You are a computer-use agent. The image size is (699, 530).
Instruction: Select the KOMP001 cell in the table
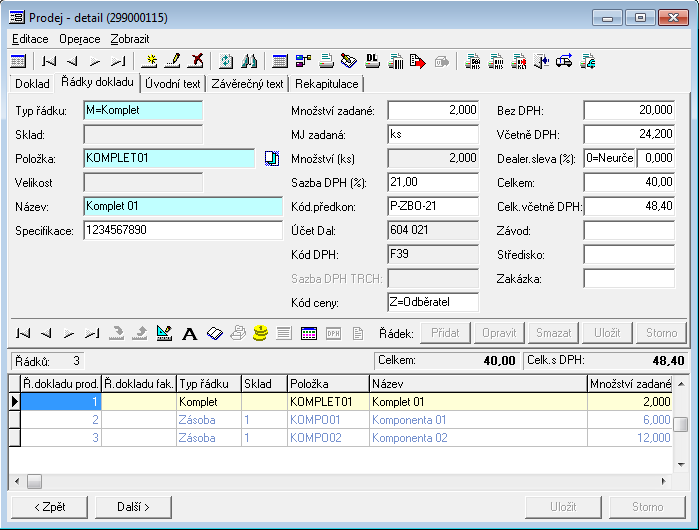tap(328, 420)
